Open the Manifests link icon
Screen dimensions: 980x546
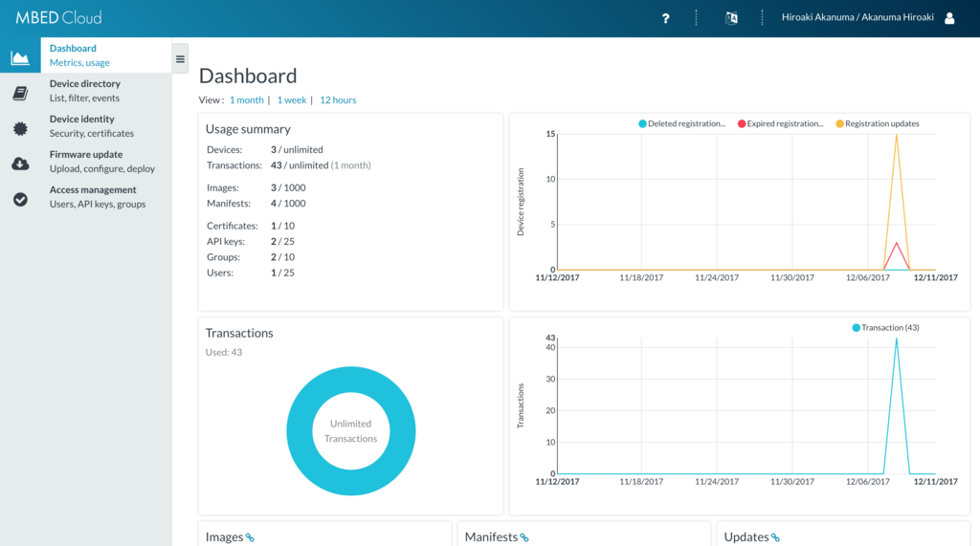coord(524,538)
